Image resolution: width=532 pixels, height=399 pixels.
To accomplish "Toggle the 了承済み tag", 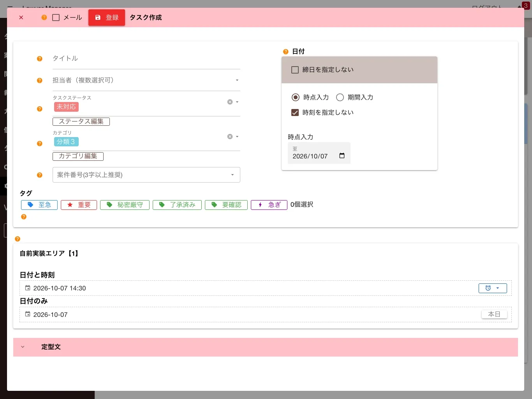I will point(177,205).
